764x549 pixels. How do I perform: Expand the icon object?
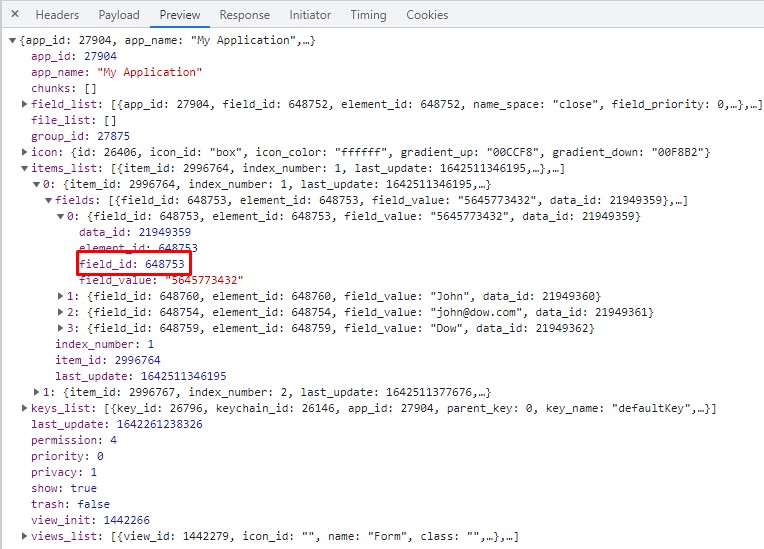tap(24, 152)
